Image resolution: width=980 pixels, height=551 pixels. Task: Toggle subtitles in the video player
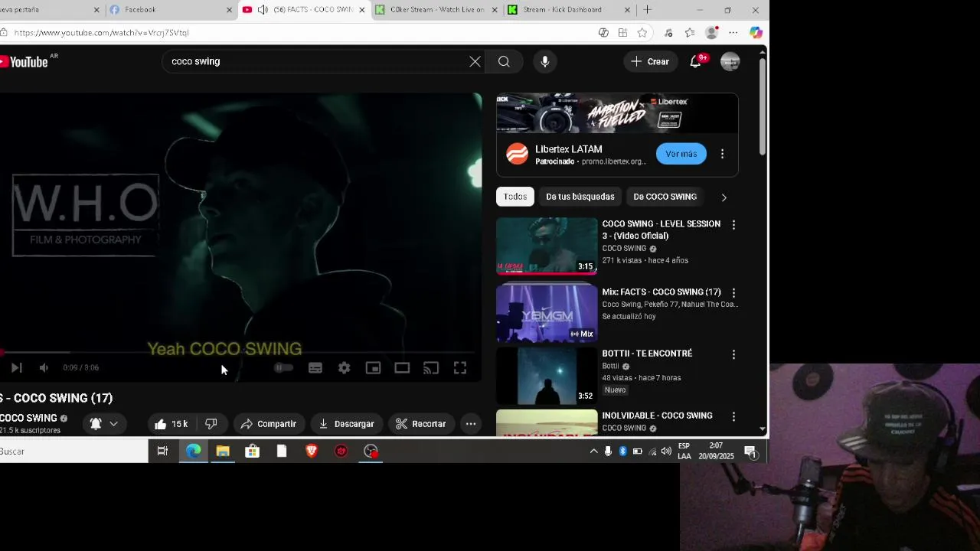point(315,368)
